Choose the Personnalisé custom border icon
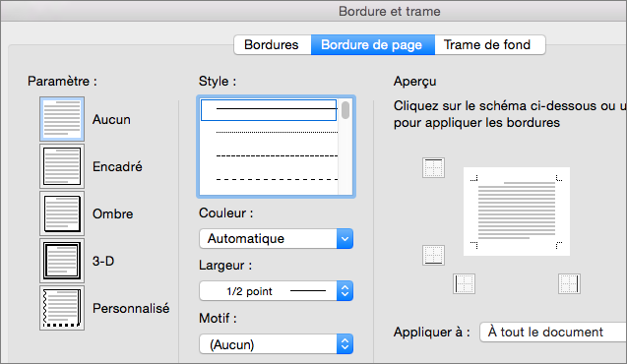The image size is (627, 364). pos(62,308)
